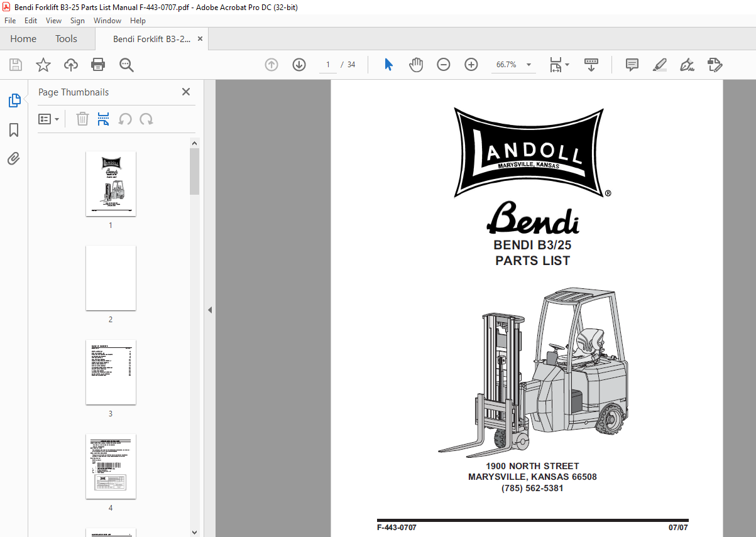Switch to the Tools tab
Viewport: 756px width, 537px height.
(66, 39)
